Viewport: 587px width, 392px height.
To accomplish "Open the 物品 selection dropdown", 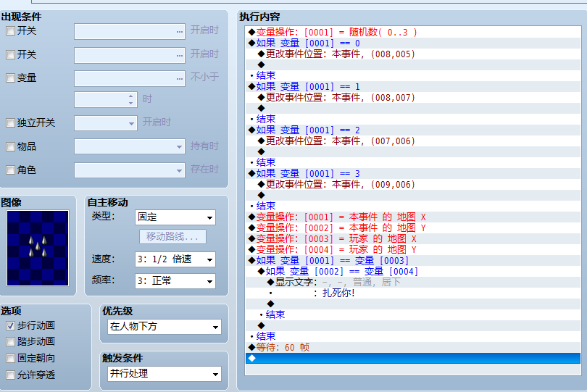I will click(x=130, y=146).
